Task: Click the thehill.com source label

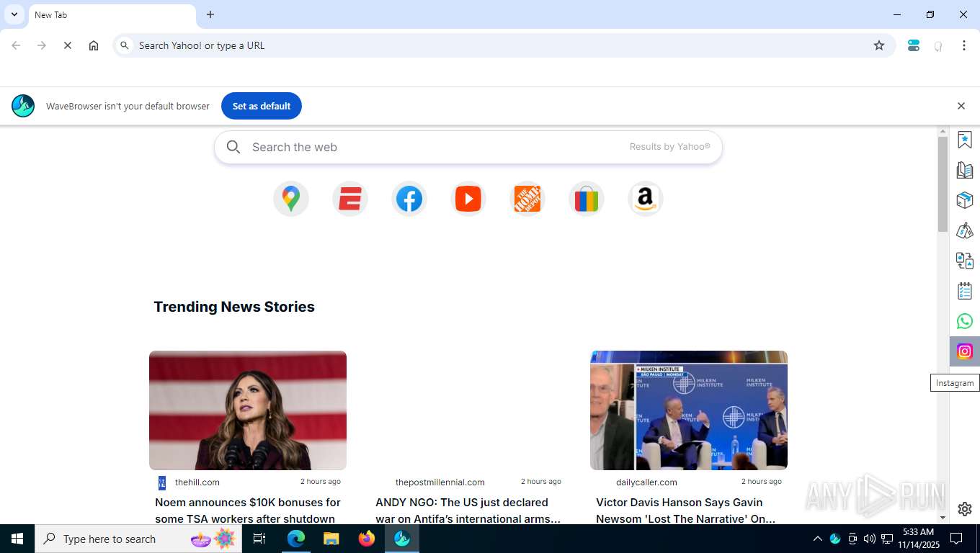Action: coord(197,482)
